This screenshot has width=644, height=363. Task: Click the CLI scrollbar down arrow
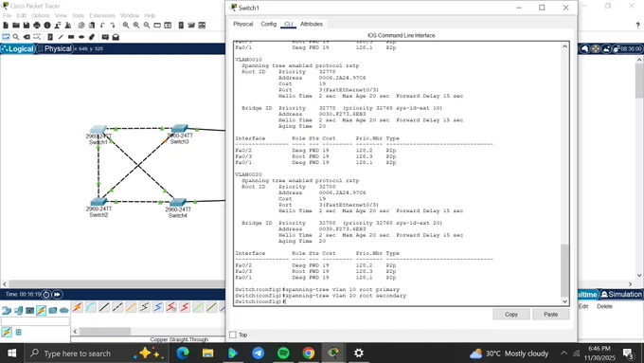[565, 301]
